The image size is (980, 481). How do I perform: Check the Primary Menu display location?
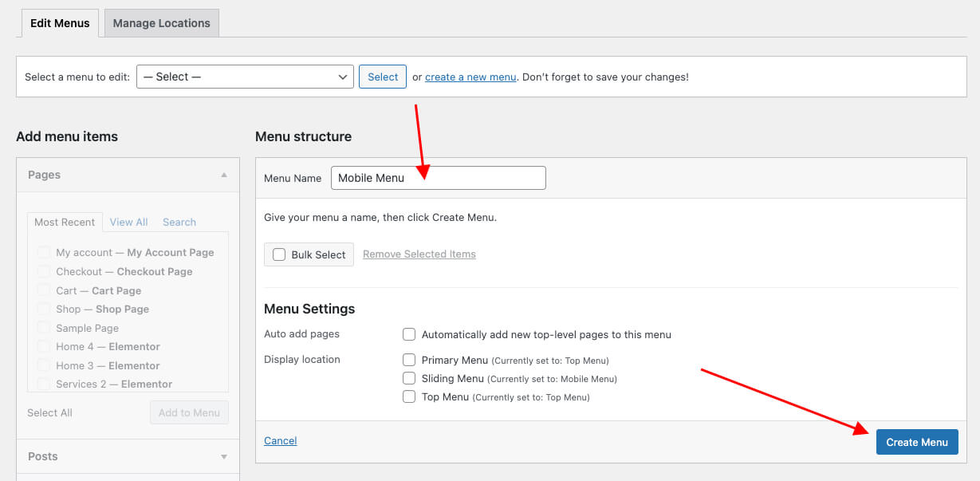pyautogui.click(x=409, y=360)
